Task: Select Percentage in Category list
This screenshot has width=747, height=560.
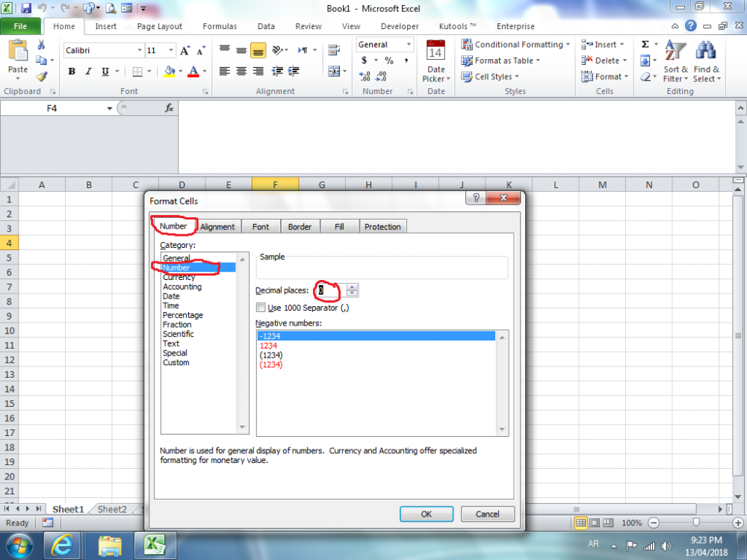Action: click(x=182, y=315)
